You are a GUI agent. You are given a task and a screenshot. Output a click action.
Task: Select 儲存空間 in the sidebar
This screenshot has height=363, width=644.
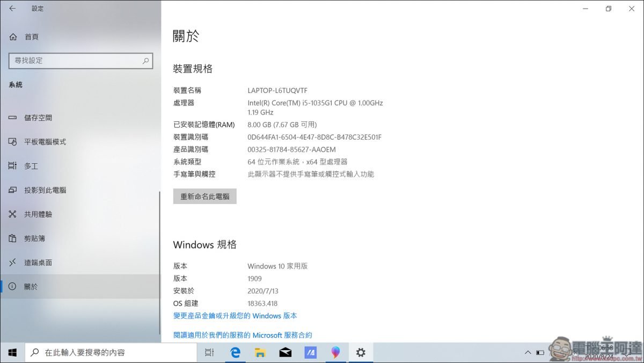pos(38,118)
